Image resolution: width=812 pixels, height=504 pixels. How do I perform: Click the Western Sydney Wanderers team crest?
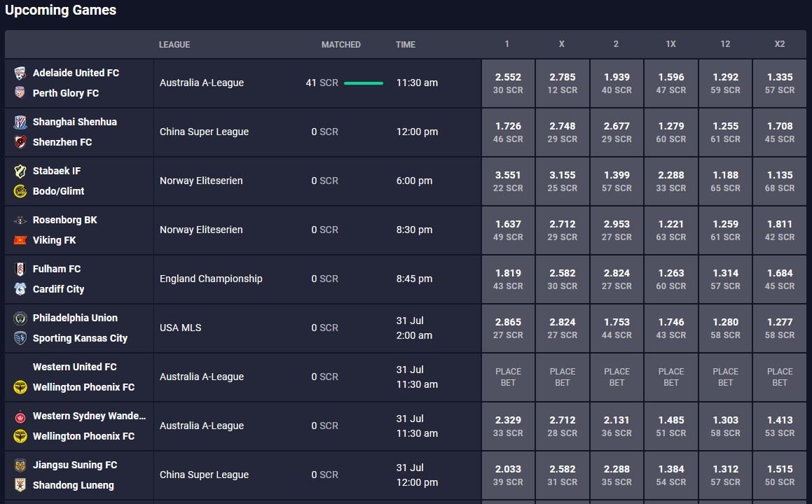pyautogui.click(x=20, y=416)
